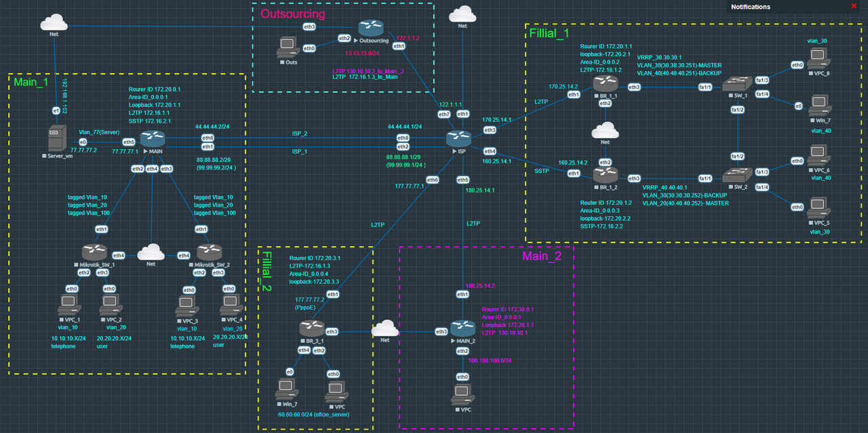
Task: Click the 60.60.60.0/24 (offcie_server) text
Action: click(314, 413)
